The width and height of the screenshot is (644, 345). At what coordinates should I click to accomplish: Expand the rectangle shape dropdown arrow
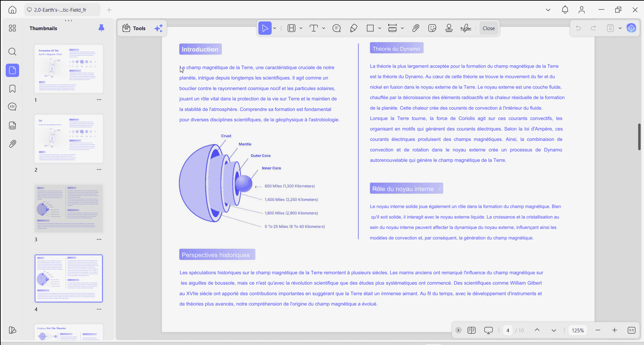pyautogui.click(x=380, y=28)
